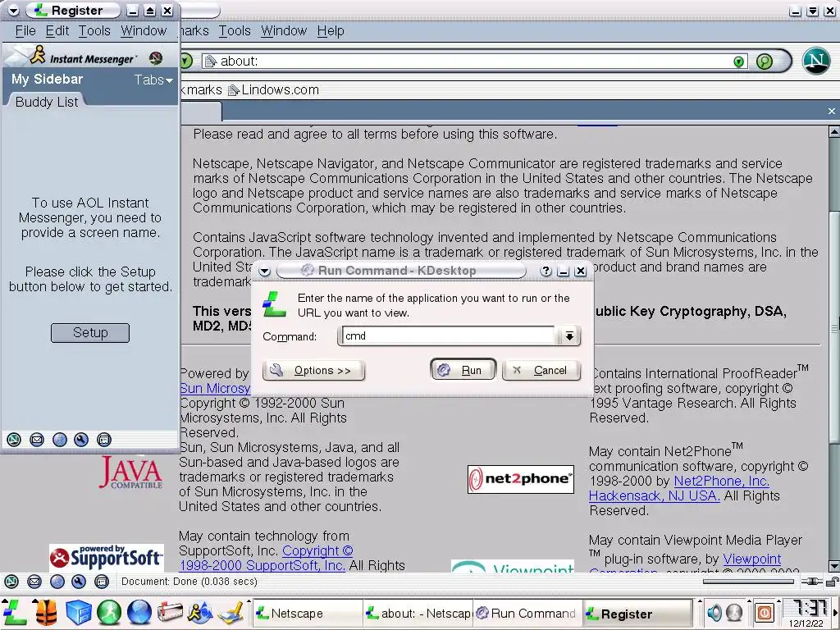Click the speaker volume tray icon
Image resolution: width=840 pixels, height=630 pixels.
714,612
